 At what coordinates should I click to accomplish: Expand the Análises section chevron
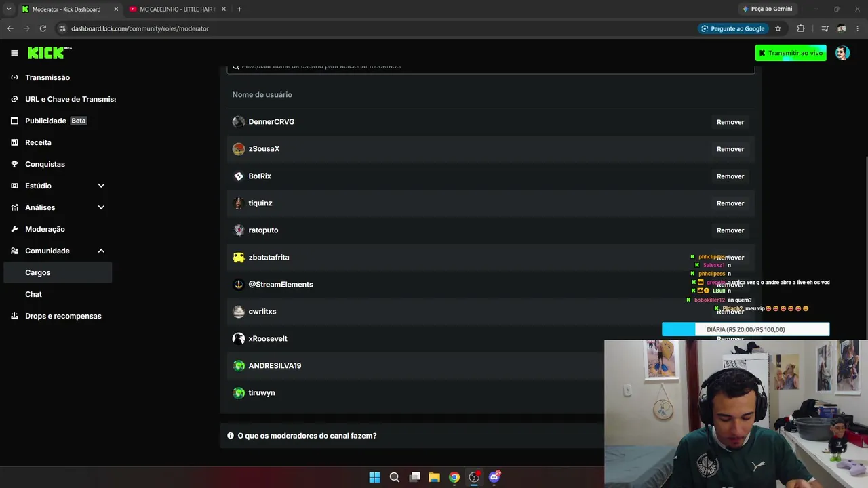101,207
